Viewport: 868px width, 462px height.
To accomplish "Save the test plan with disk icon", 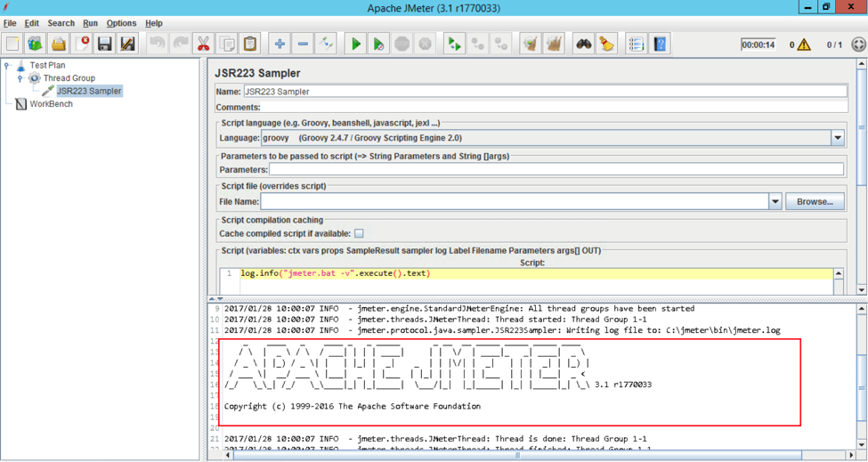I will click(x=105, y=44).
